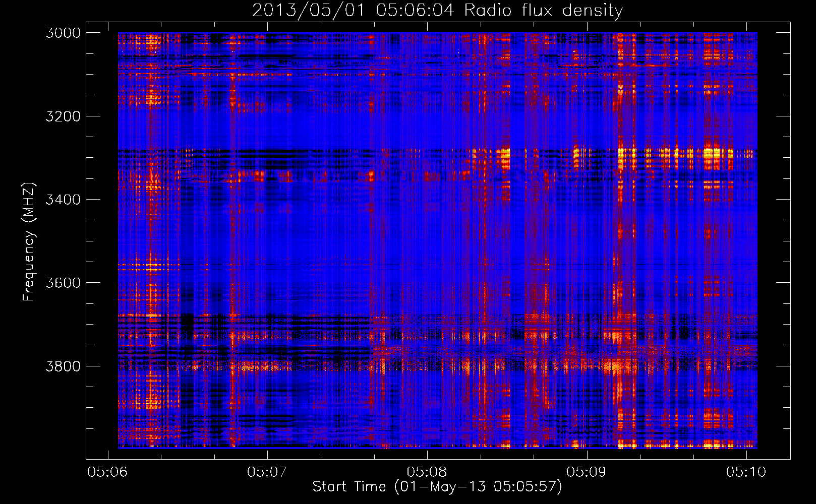
Task: Select the '3000' frequency tick label
Action: [x=63, y=33]
